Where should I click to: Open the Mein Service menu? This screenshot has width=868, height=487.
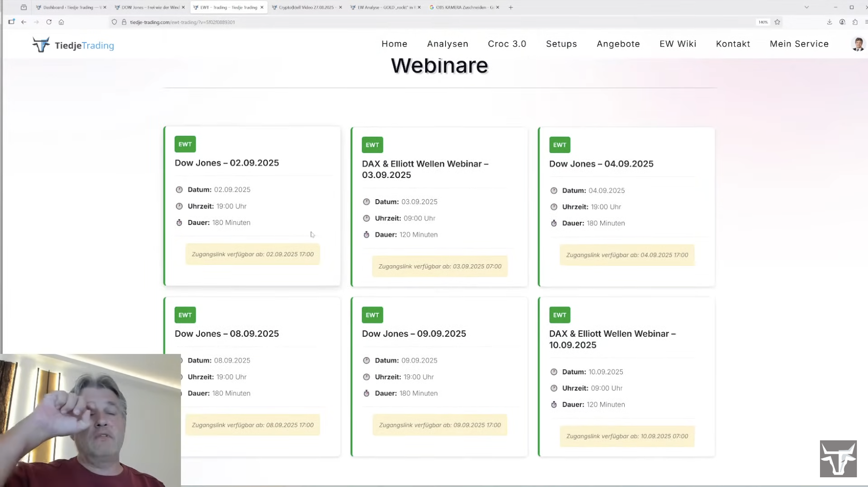click(799, 44)
